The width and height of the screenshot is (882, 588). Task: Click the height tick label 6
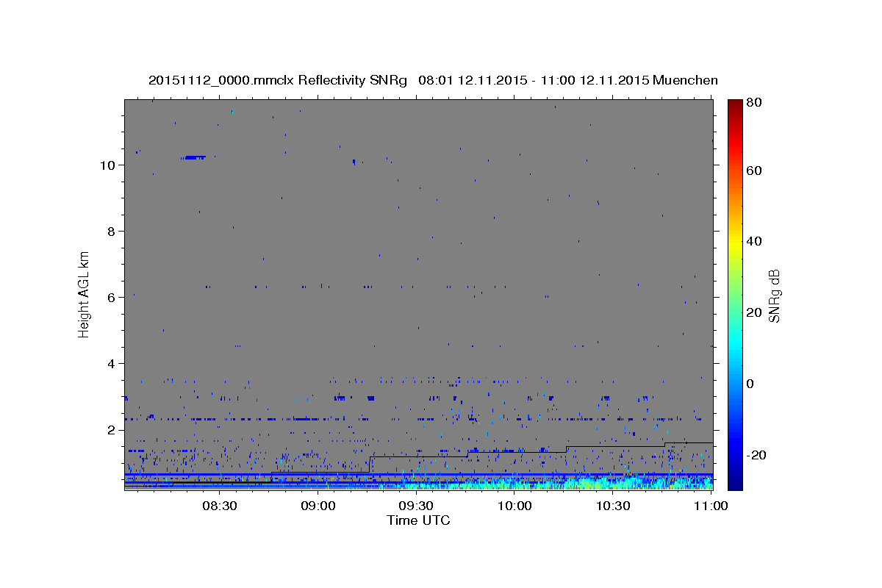[x=110, y=297]
